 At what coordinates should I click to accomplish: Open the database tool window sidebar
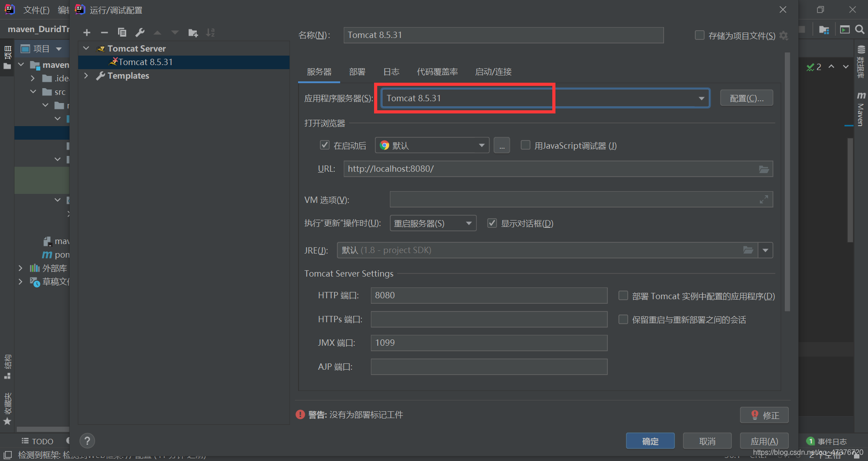click(861, 62)
